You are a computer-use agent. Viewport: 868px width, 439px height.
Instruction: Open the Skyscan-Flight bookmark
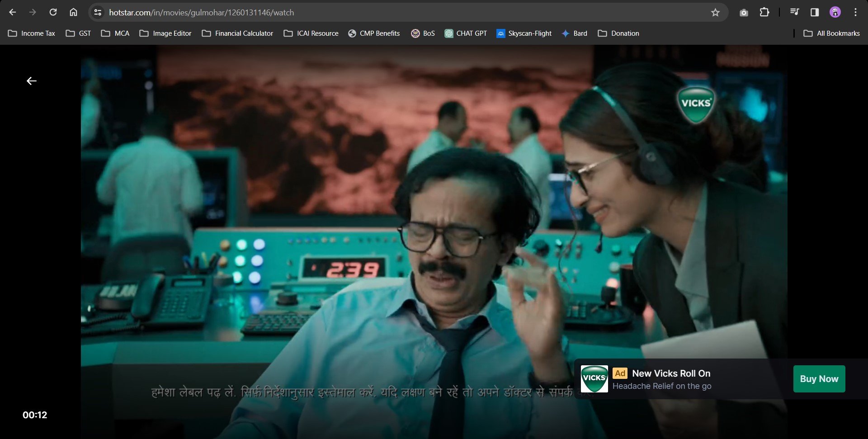click(x=524, y=33)
